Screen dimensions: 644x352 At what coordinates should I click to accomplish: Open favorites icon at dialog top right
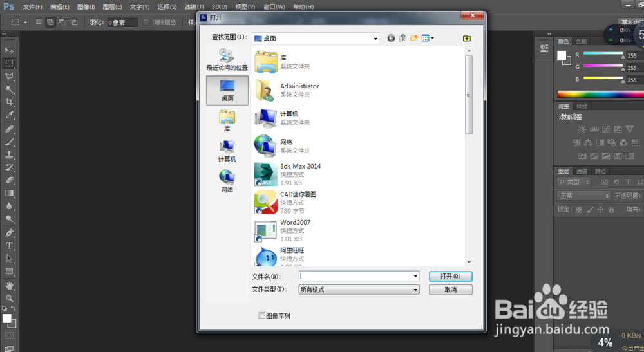pyautogui.click(x=466, y=38)
